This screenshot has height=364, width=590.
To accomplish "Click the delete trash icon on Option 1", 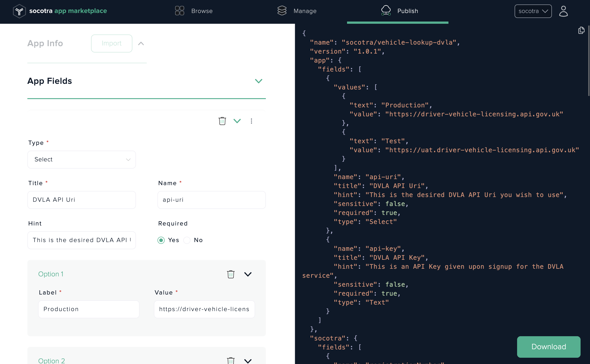I will point(231,274).
